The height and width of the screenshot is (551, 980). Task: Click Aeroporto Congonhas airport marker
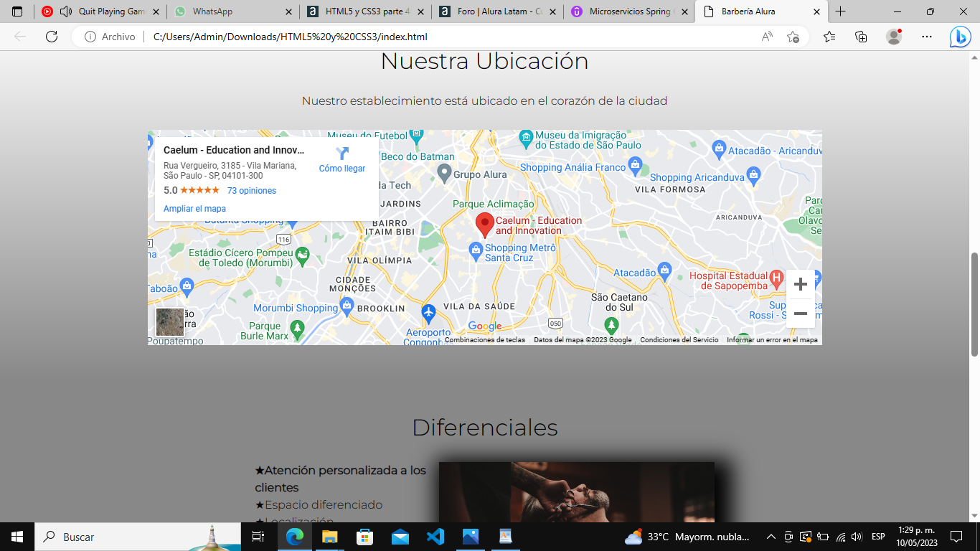pyautogui.click(x=428, y=313)
